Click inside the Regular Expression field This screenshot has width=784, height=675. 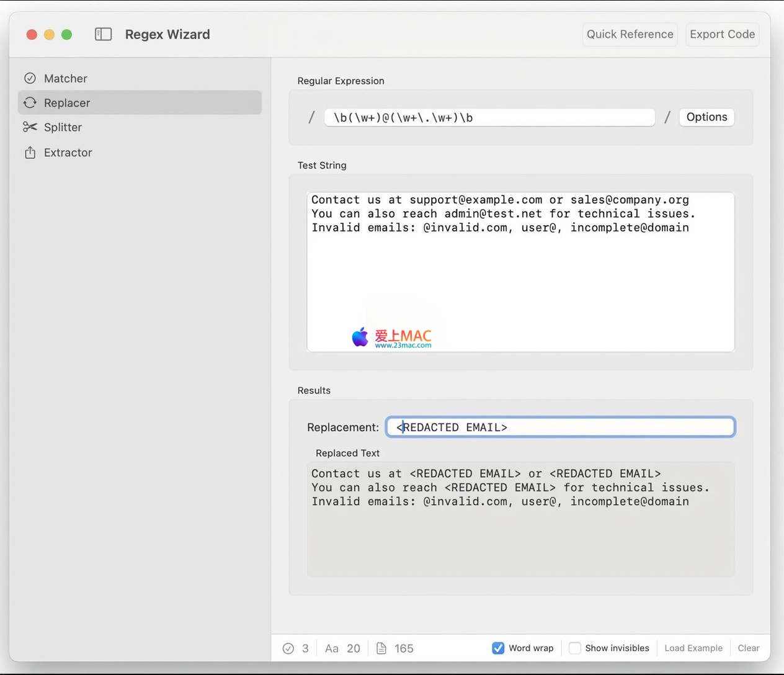489,117
